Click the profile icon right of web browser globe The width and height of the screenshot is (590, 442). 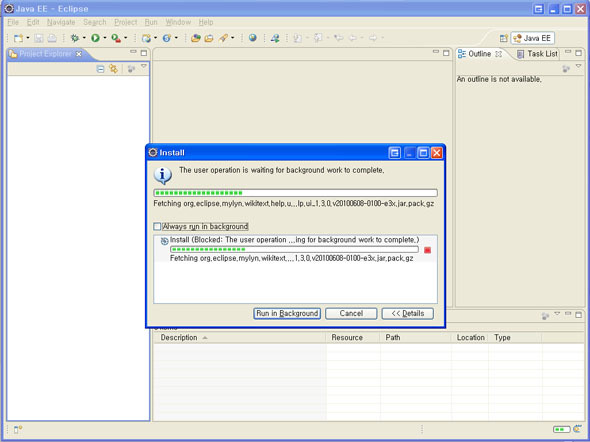coord(275,38)
